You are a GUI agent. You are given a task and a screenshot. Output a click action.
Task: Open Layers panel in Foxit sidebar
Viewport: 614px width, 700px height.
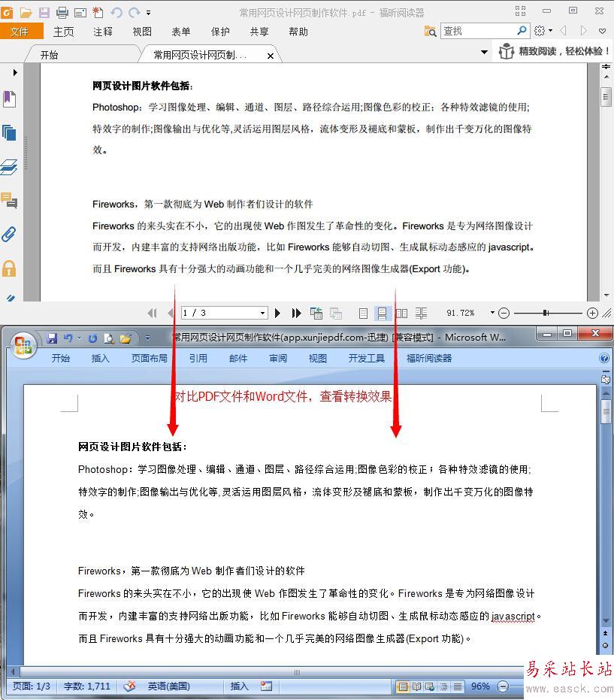9,167
